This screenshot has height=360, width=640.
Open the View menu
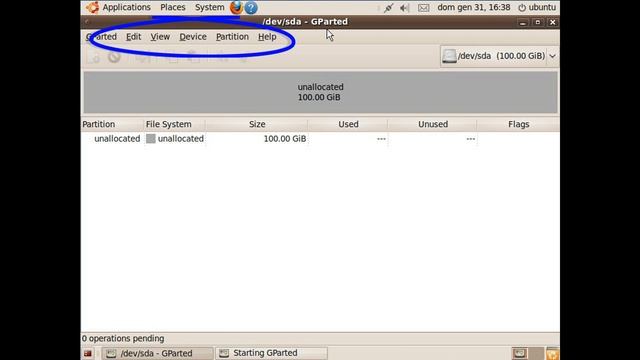pyautogui.click(x=160, y=37)
